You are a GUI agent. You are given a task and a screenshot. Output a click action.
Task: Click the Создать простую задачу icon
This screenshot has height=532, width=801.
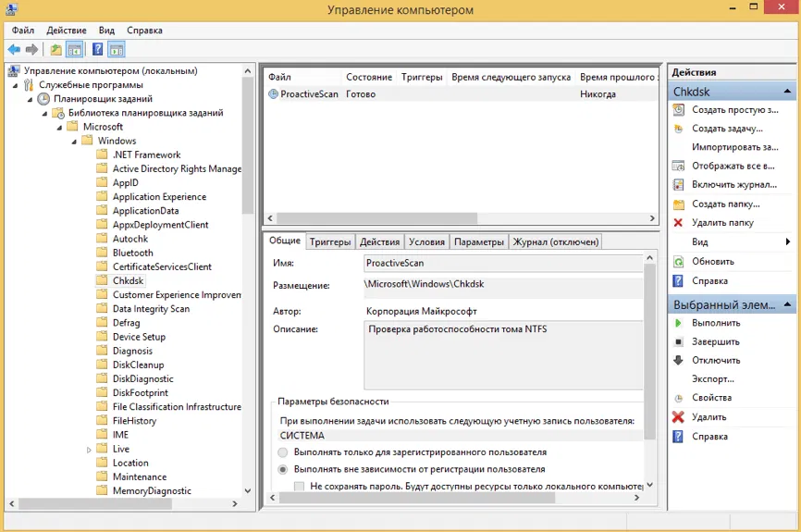pyautogui.click(x=678, y=109)
